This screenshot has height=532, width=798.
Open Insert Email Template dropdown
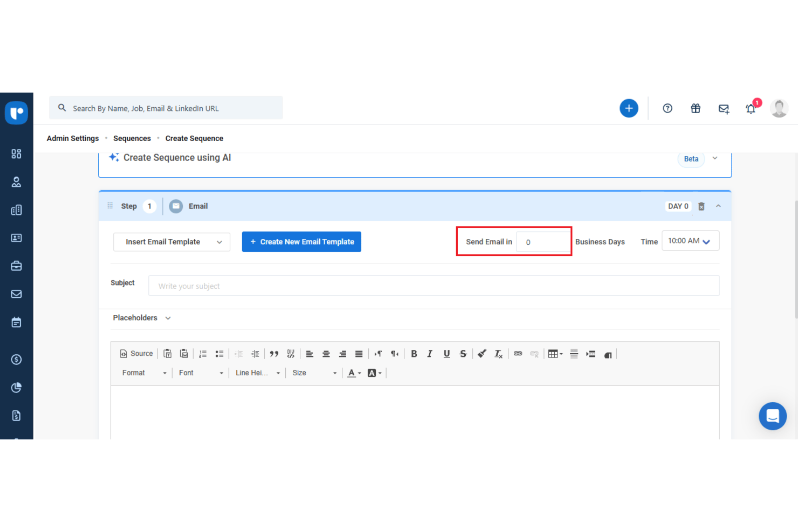click(171, 242)
